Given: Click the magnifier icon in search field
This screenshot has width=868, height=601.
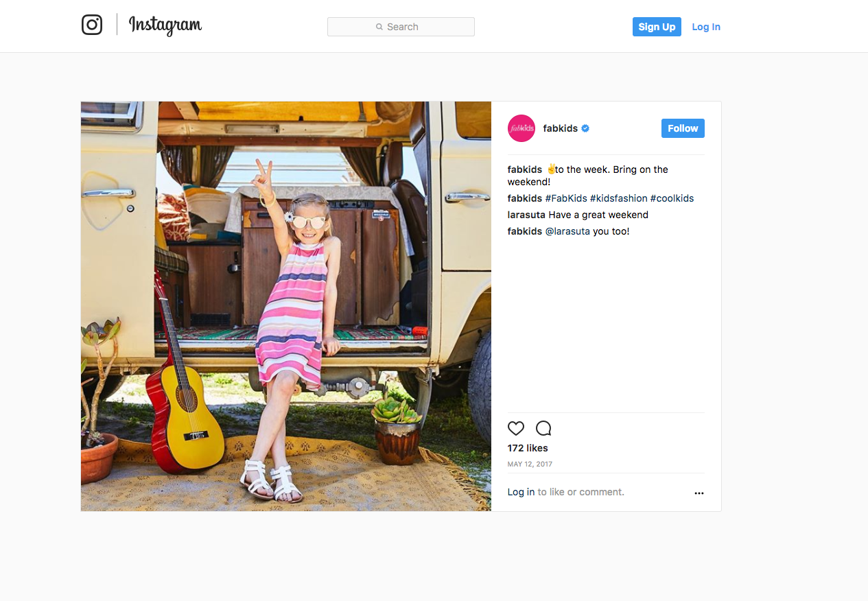Looking at the screenshot, I should coord(379,27).
